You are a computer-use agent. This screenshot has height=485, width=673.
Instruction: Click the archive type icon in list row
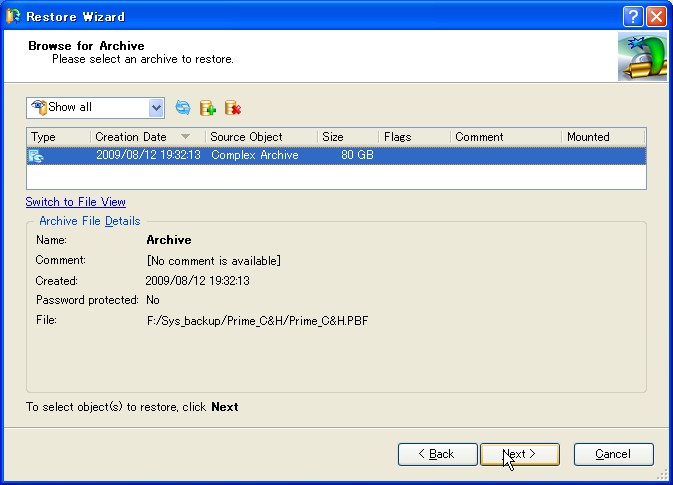[37, 156]
